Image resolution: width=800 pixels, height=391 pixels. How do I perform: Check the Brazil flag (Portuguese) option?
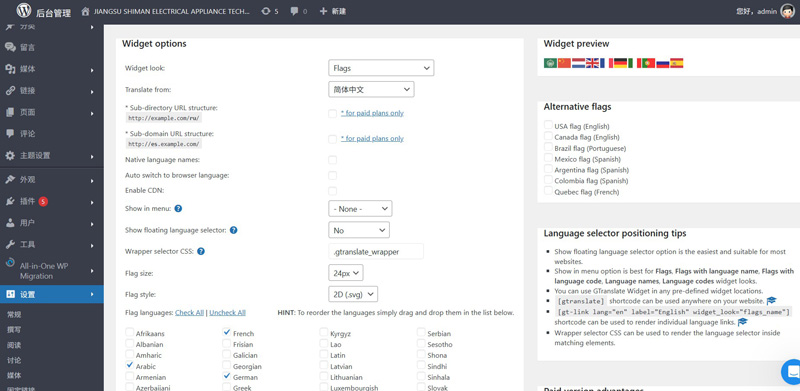click(548, 147)
